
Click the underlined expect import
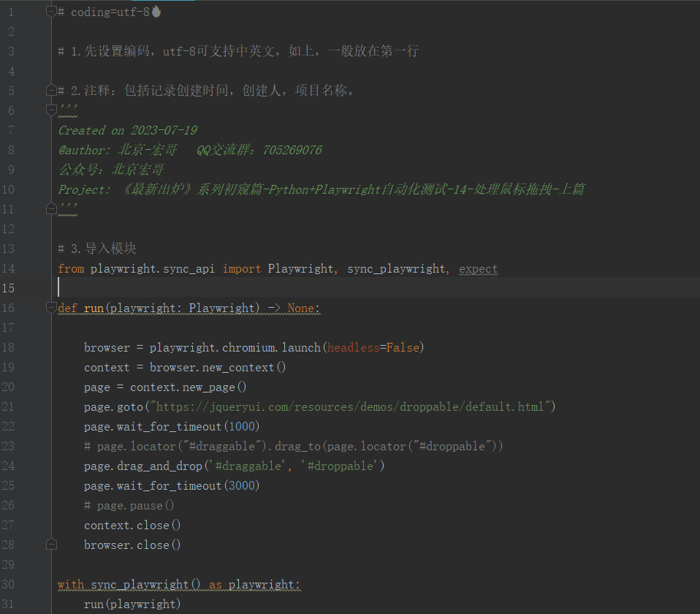tap(478, 268)
